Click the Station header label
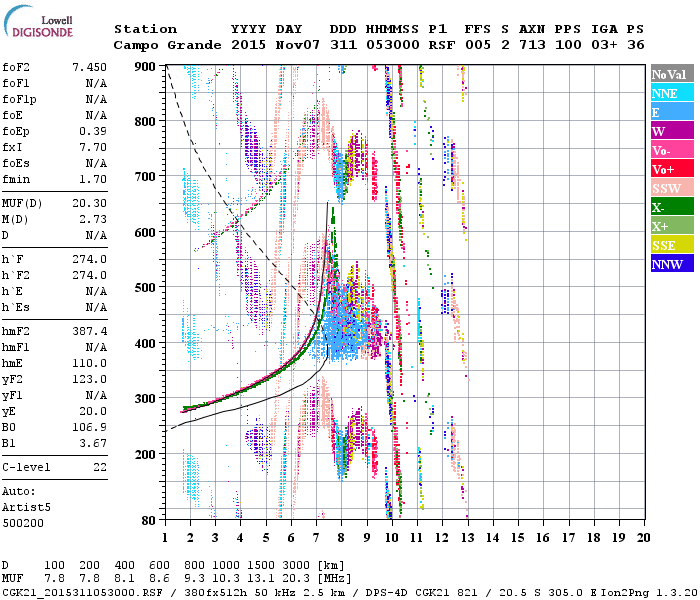 tap(146, 29)
